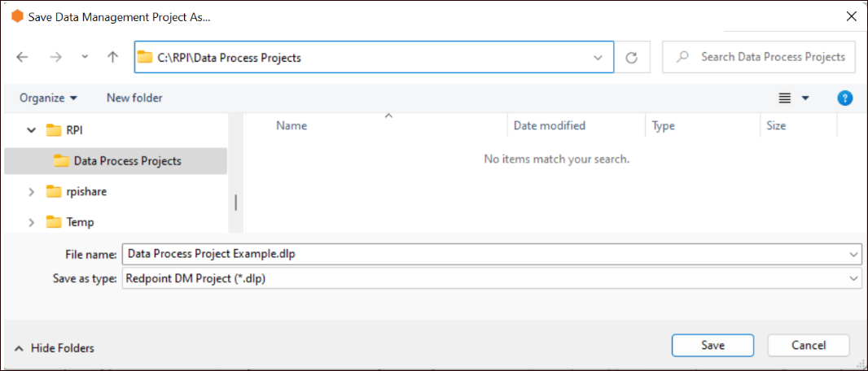
Task: Click the Back navigation arrow
Action: coord(23,58)
